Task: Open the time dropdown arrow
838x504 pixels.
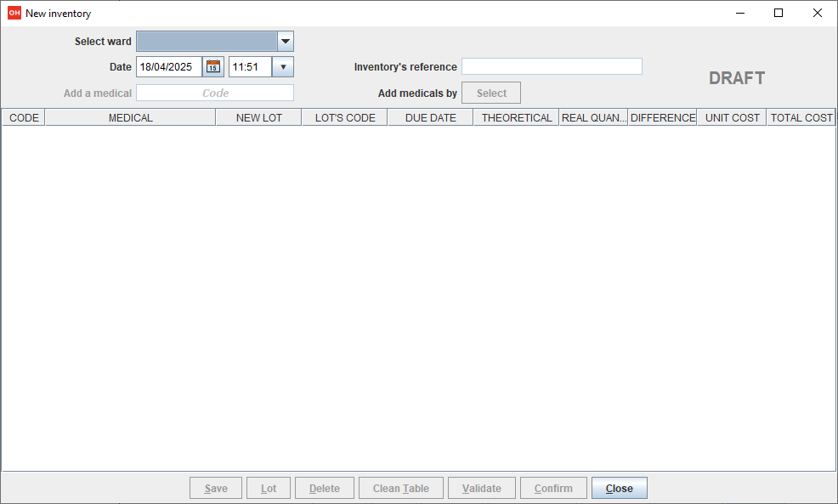Action: pyautogui.click(x=283, y=67)
